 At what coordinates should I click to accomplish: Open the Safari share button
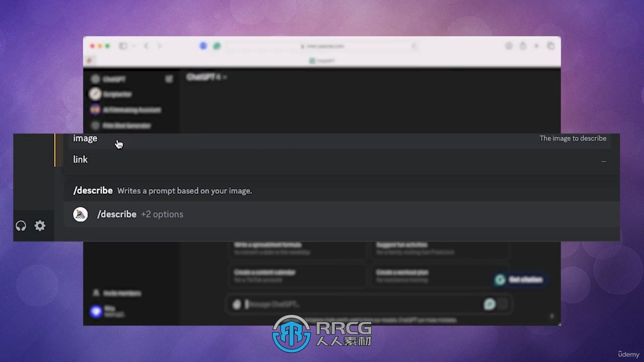pyautogui.click(x=523, y=46)
